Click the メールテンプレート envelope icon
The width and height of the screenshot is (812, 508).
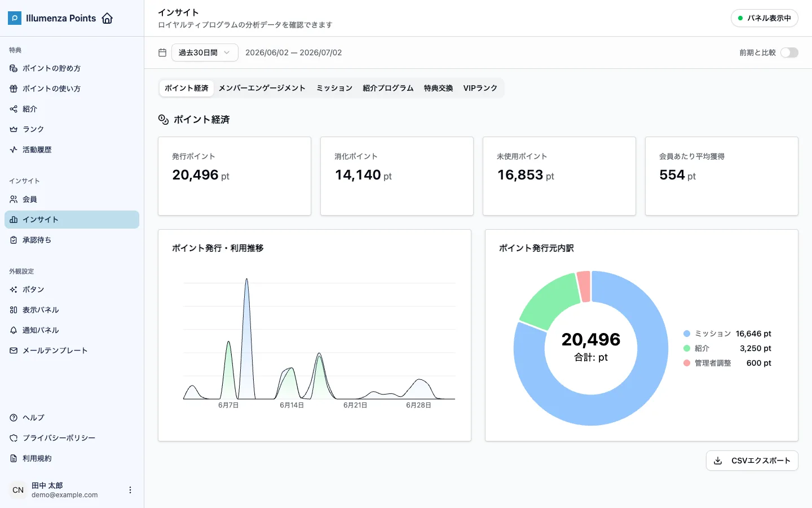click(14, 351)
